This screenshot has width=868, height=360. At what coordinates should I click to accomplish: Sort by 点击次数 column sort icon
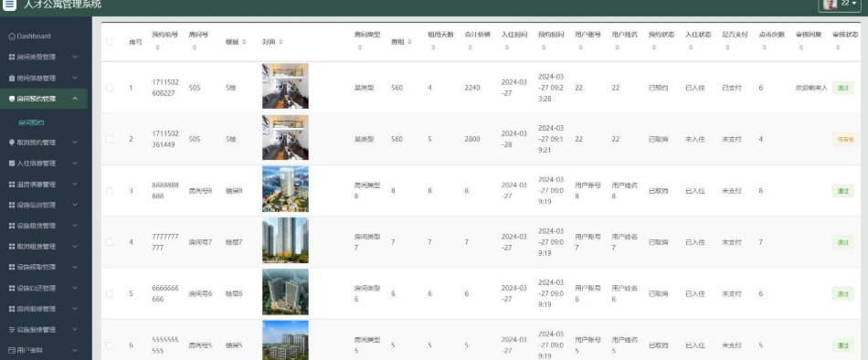(764, 48)
